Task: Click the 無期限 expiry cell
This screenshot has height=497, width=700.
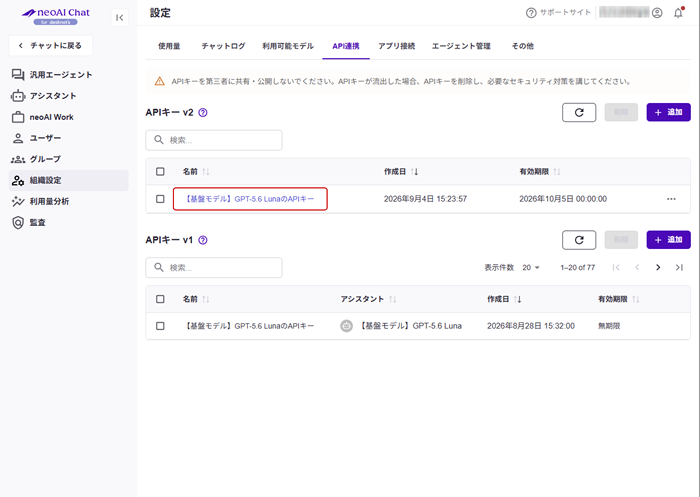Action: click(609, 326)
